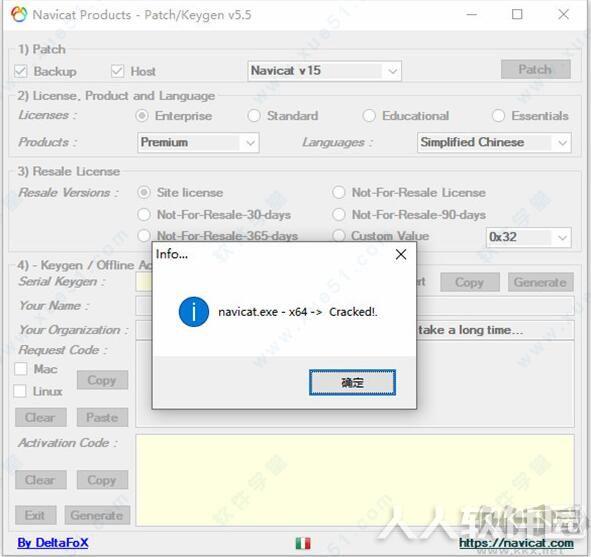Open the By DeltaFoX link
591x557 pixels.
coord(53,543)
